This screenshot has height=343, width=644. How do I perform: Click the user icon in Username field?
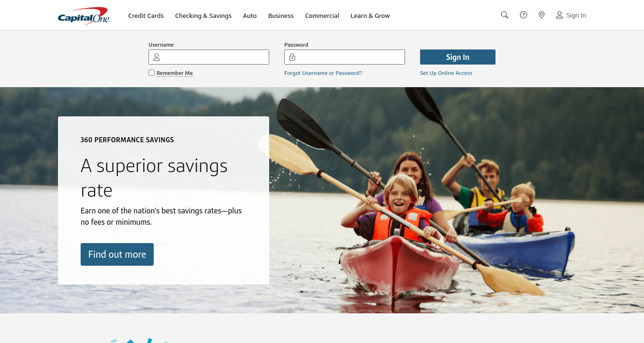[x=157, y=57]
